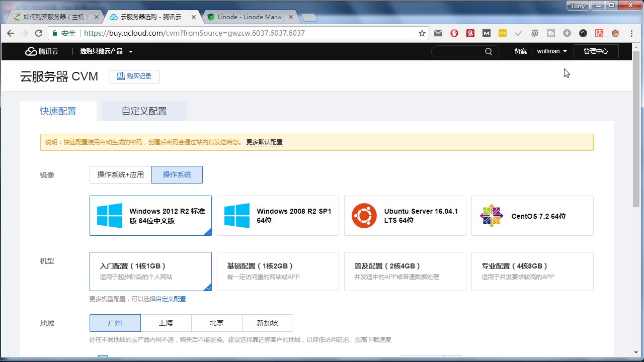Close the 如何购买服务器 tab

point(97,17)
